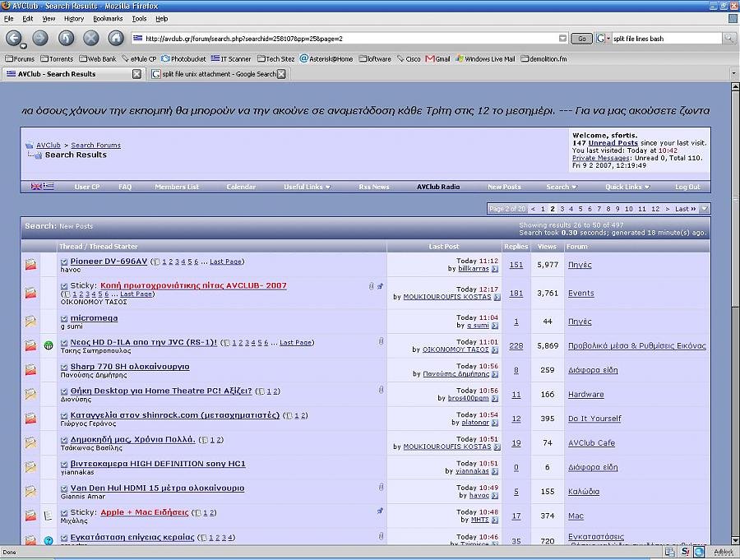Switch site language via the Greek flag

[49, 187]
